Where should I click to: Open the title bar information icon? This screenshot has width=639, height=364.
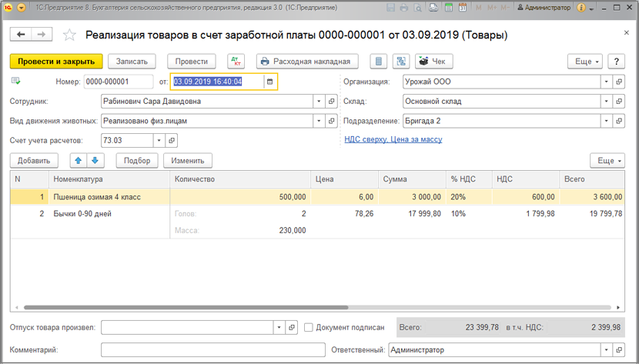581,8
